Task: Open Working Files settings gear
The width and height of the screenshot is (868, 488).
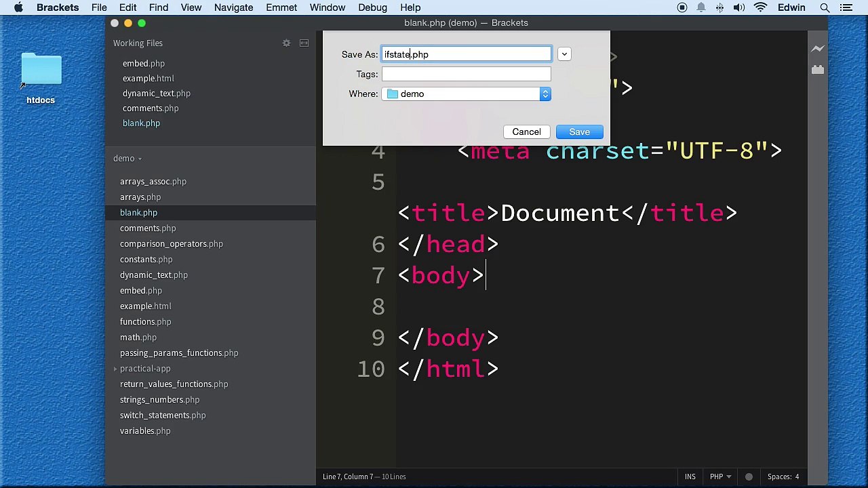Action: (286, 43)
